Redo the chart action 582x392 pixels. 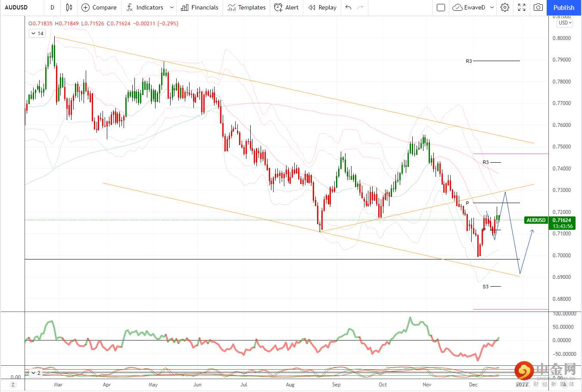coord(361,7)
